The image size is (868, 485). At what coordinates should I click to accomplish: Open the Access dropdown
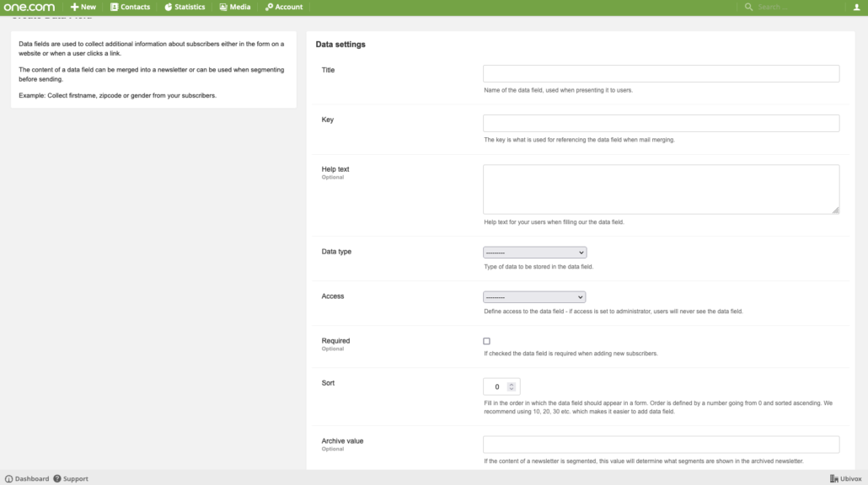pyautogui.click(x=534, y=297)
